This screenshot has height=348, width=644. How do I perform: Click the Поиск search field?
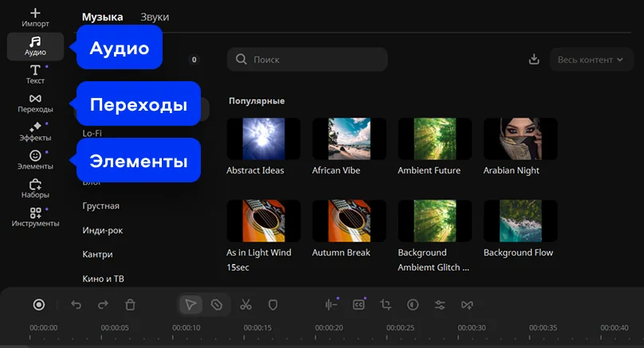coord(307,60)
